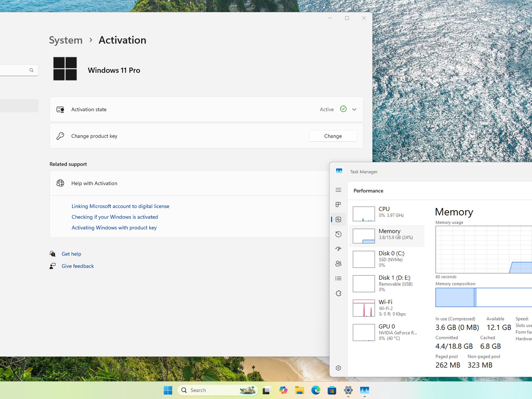The height and width of the screenshot is (399, 532).
Task: Click the Change product key key icon
Action: tap(60, 136)
